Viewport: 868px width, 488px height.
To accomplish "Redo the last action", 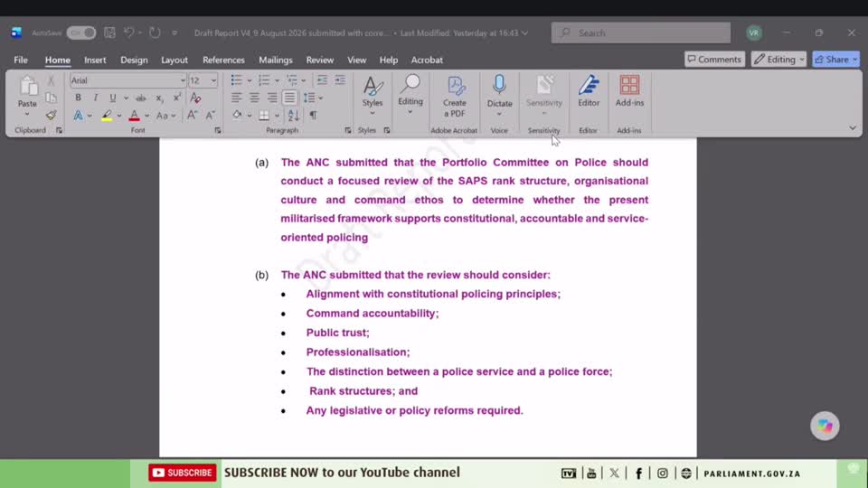I will [155, 33].
